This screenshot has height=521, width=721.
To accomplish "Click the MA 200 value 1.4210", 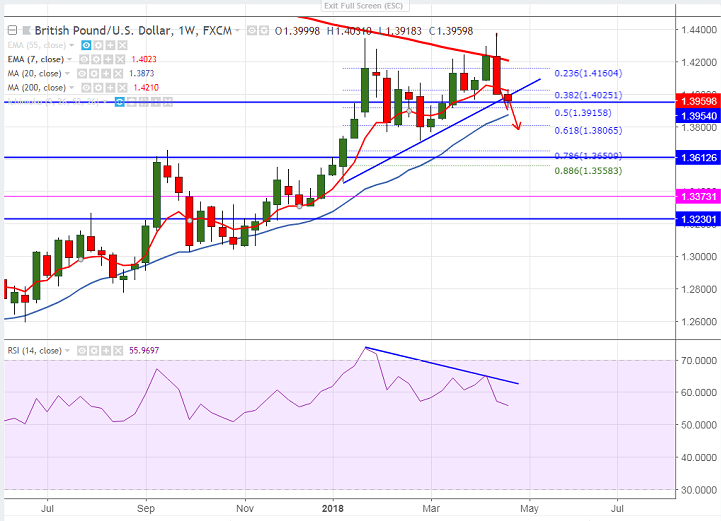I will click(146, 88).
